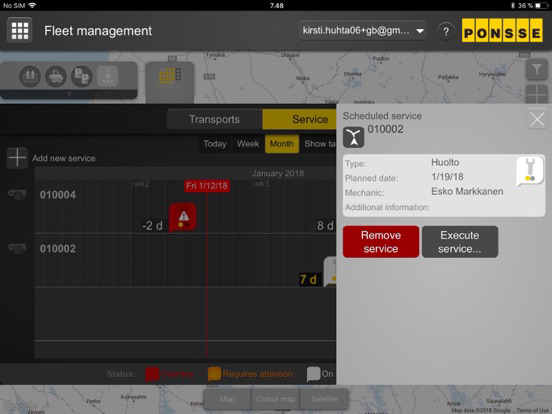Click the -2 d label
The image size is (552, 414).
152,226
